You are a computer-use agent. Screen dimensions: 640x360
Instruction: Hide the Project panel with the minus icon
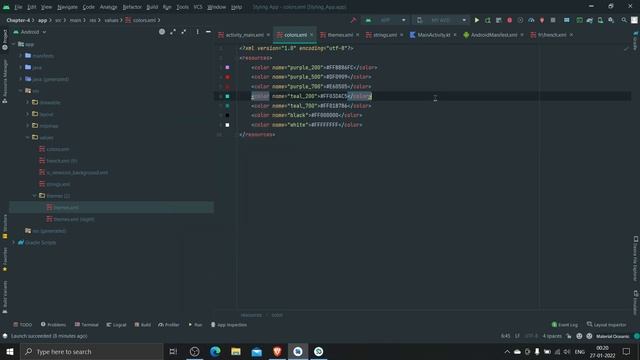point(208,32)
